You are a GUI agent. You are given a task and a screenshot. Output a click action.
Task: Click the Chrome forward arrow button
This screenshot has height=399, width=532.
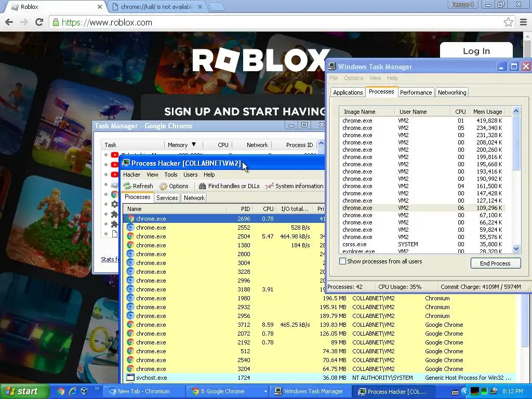click(x=24, y=22)
